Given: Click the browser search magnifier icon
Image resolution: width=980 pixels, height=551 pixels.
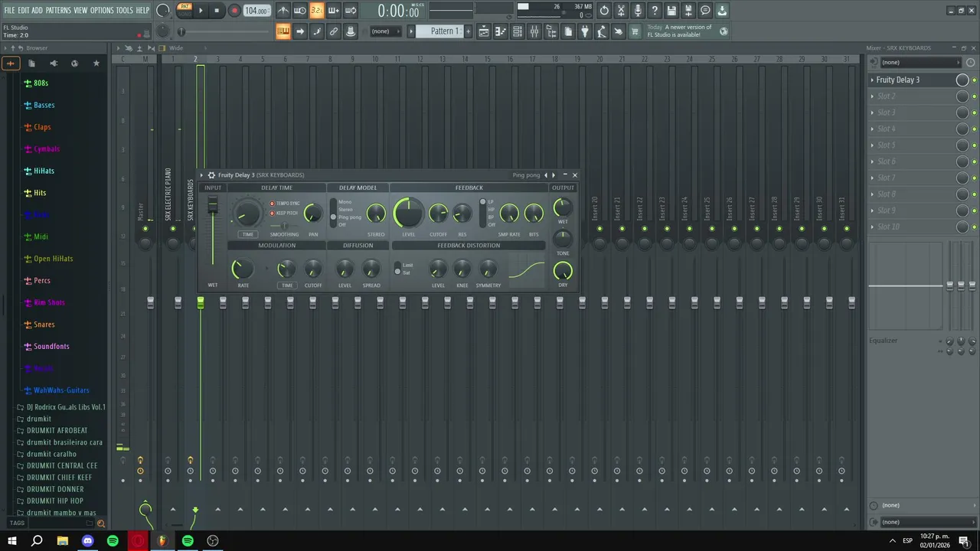Looking at the screenshot, I should (100, 523).
